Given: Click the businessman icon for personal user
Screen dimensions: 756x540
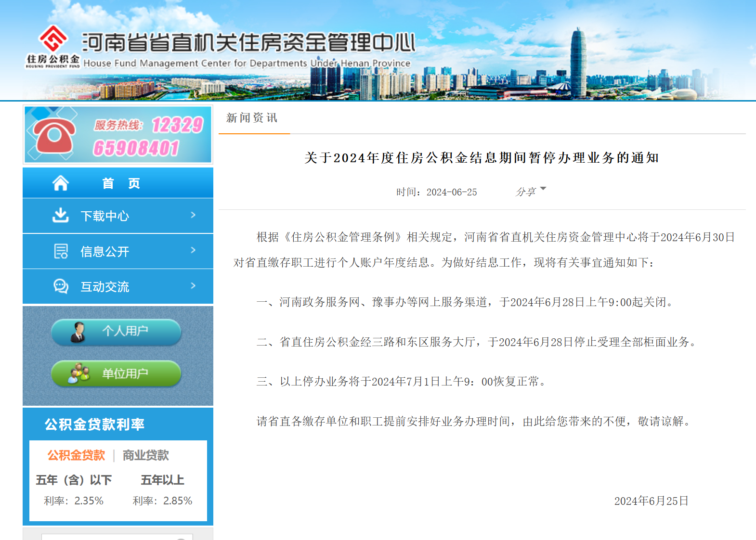Looking at the screenshot, I should point(78,332).
